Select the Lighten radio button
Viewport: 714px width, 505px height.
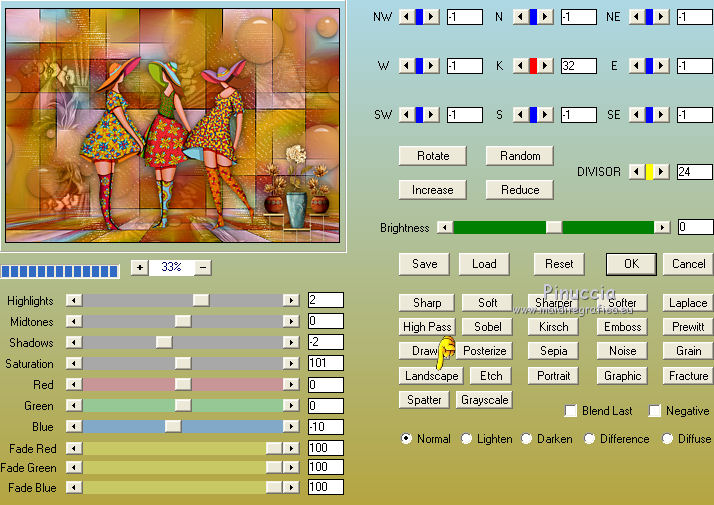click(466, 439)
